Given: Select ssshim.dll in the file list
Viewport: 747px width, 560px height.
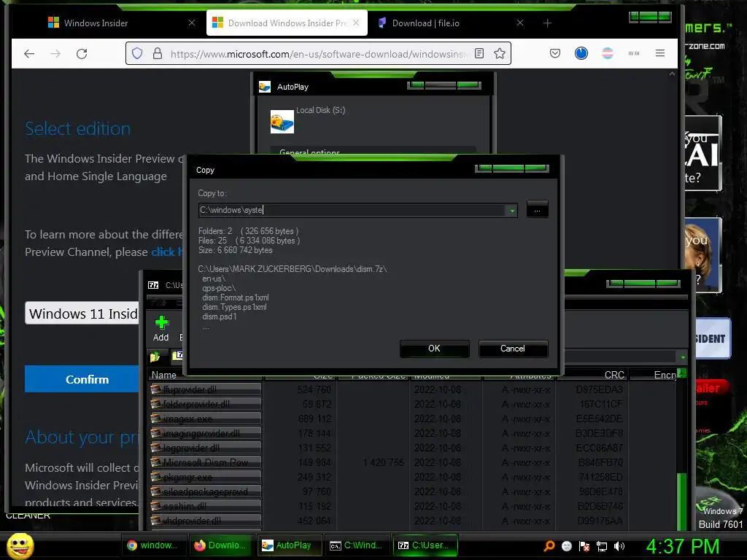Looking at the screenshot, I should (206, 506).
